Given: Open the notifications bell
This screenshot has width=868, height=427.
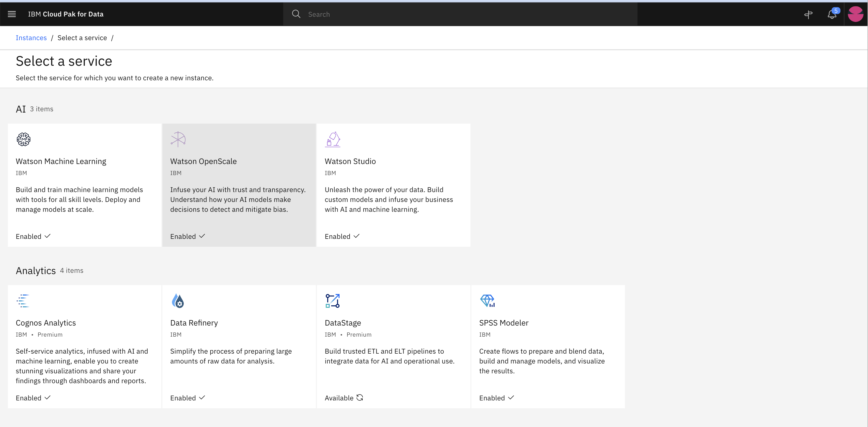Looking at the screenshot, I should click(832, 15).
